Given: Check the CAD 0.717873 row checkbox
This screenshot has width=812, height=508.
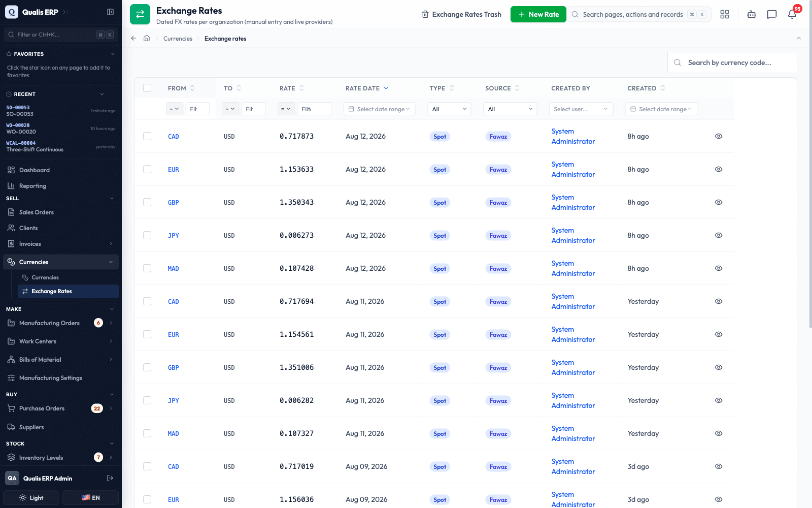Looking at the screenshot, I should (x=147, y=136).
